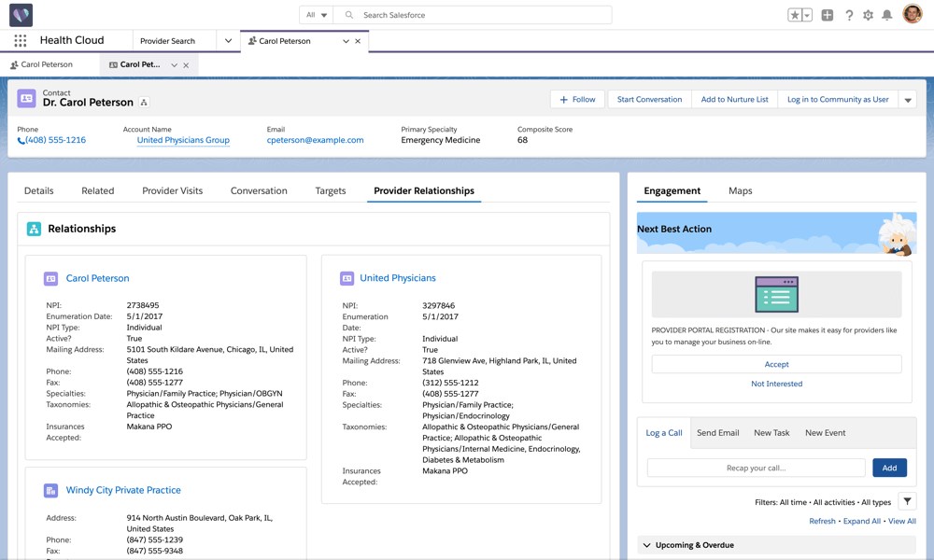This screenshot has width=934, height=560.
Task: Click the activity filter funnel icon
Action: coord(906,502)
